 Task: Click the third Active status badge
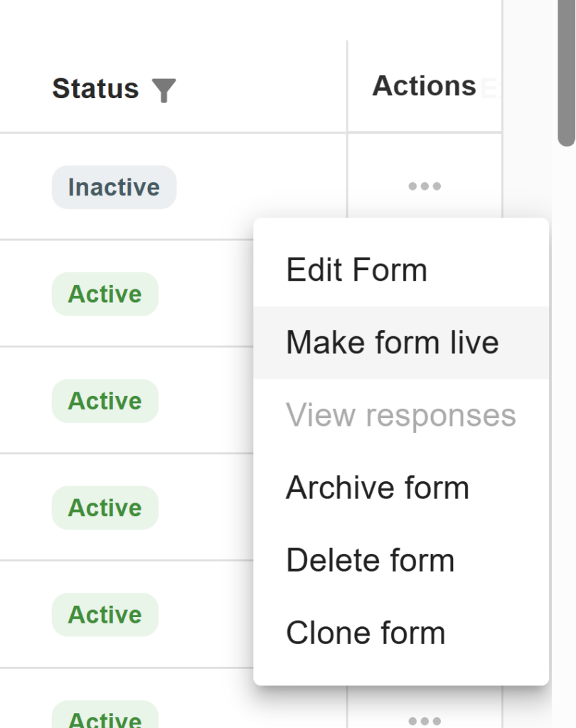[105, 508]
